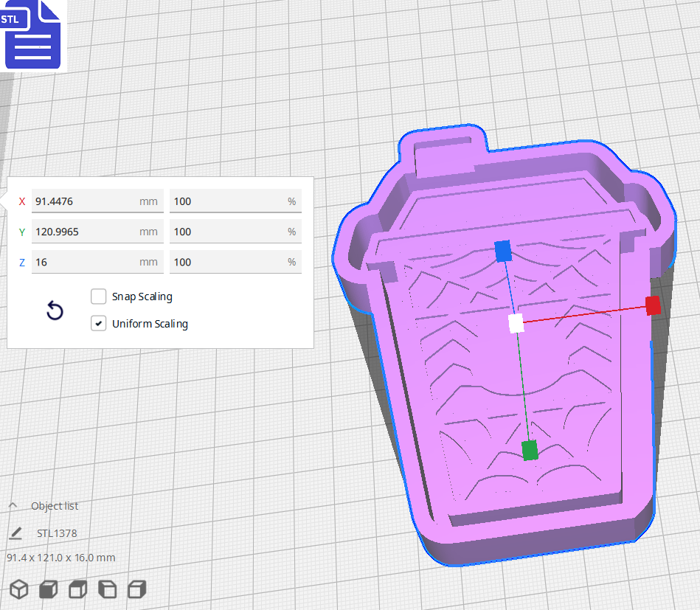Switch to the default 3D view

click(x=18, y=589)
